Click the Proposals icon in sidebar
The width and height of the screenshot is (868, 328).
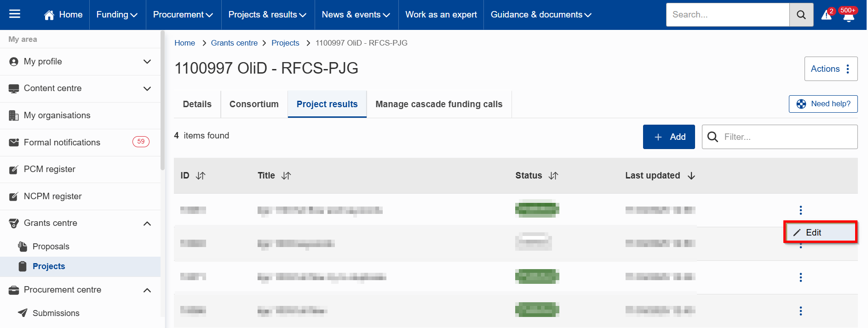(23, 247)
